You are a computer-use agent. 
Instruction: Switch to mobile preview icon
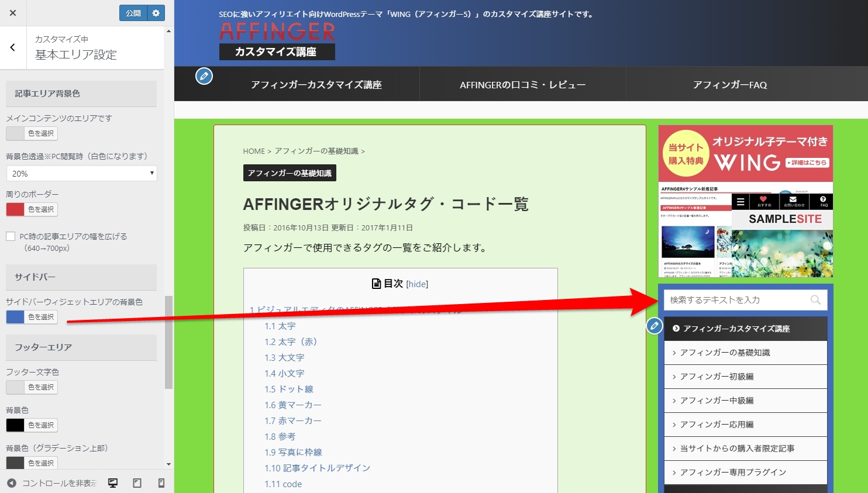[161, 483]
